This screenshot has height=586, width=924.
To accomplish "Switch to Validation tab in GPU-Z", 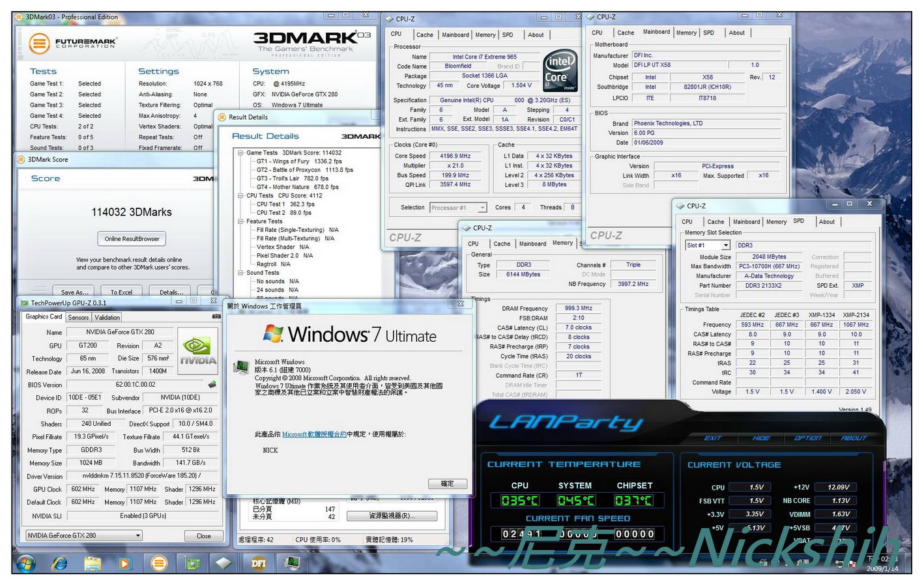I will [107, 318].
